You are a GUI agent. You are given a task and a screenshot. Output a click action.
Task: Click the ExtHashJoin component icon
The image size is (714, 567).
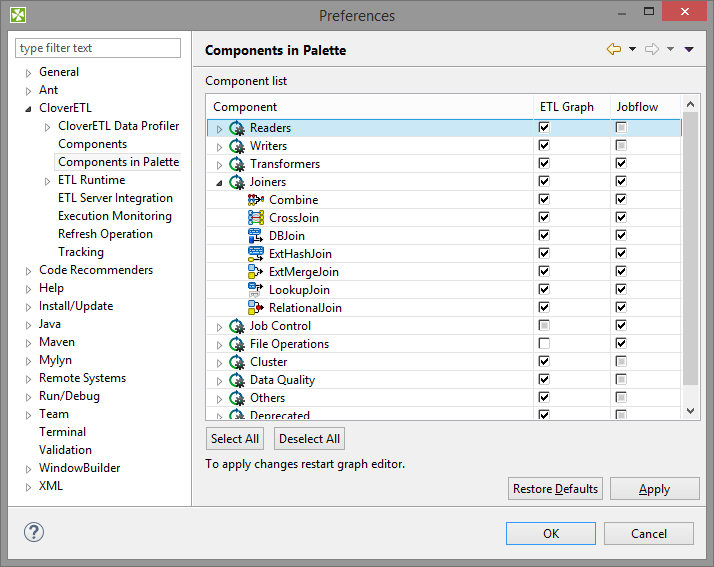coord(255,254)
